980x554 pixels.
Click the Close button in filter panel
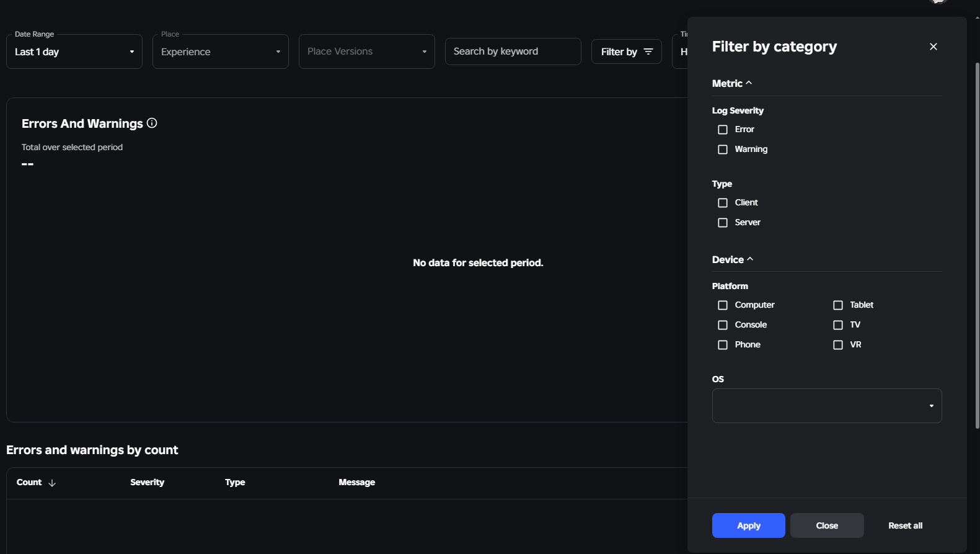pos(827,525)
